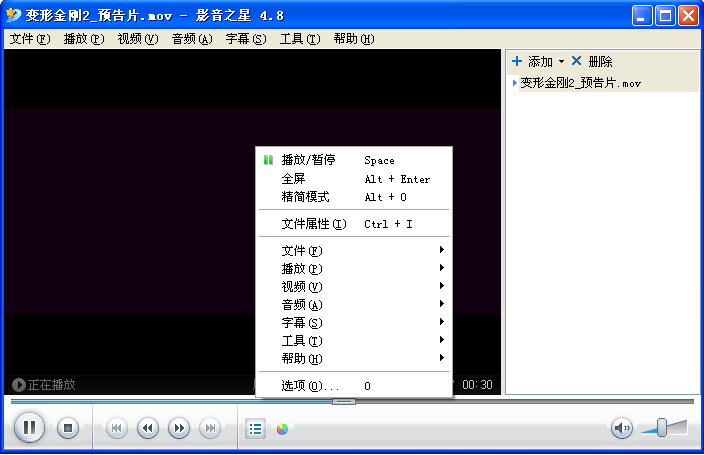Screen dimensions: 704x455
Task: Open 文件属性 from the context menu
Action: (314, 224)
